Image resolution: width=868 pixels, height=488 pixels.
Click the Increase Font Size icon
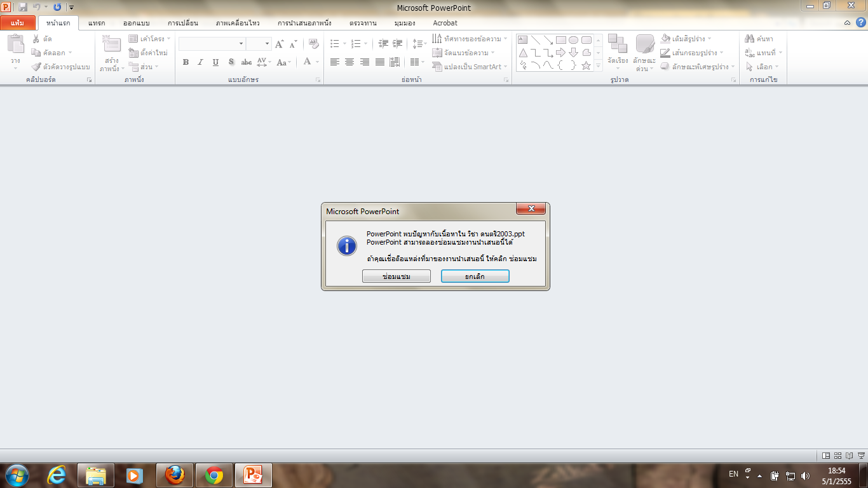pos(279,44)
